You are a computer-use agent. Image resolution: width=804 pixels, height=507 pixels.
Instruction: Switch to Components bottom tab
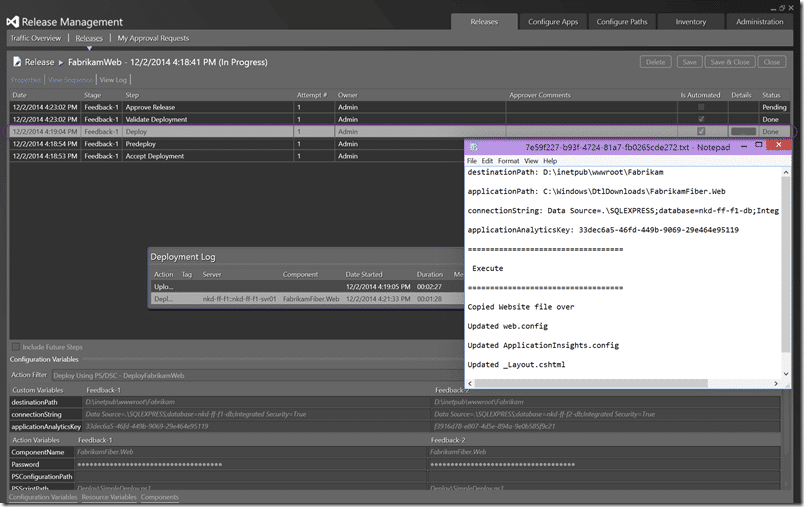coord(159,497)
